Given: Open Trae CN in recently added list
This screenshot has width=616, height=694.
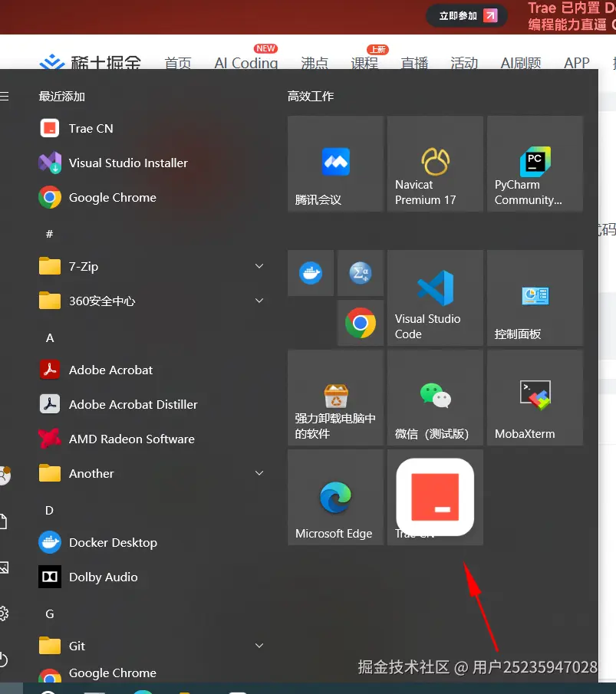Looking at the screenshot, I should click(91, 128).
